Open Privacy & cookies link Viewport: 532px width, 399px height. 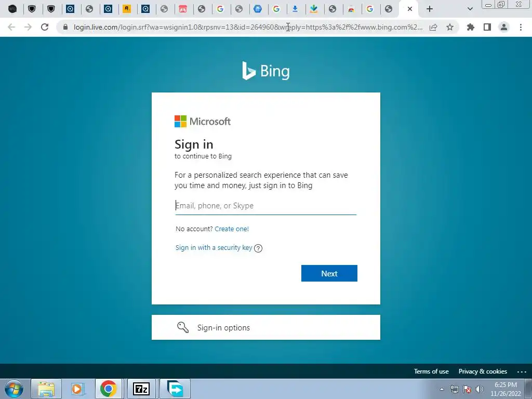(x=483, y=371)
